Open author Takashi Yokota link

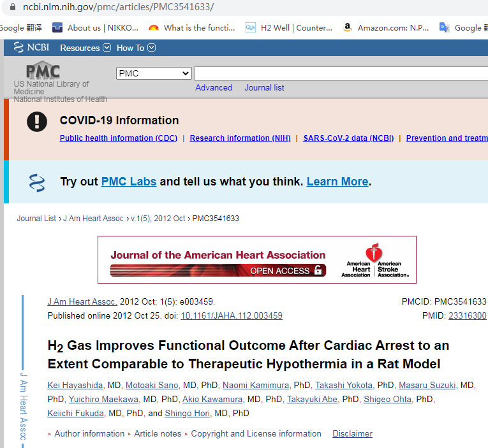(x=344, y=385)
